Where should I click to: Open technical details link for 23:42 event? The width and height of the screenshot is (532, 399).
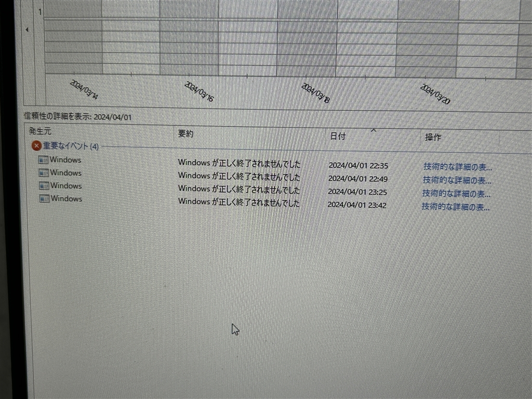(456, 207)
